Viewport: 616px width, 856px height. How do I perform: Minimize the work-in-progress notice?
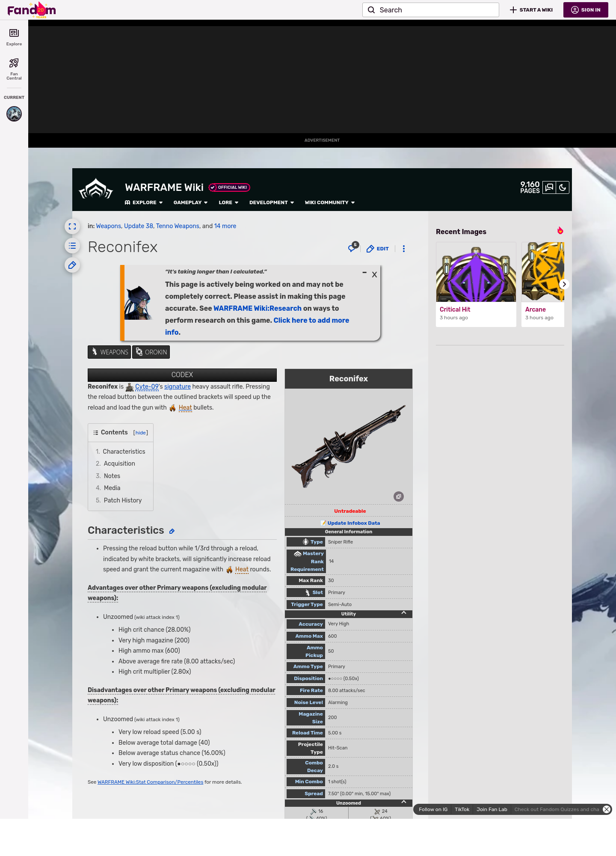point(364,273)
